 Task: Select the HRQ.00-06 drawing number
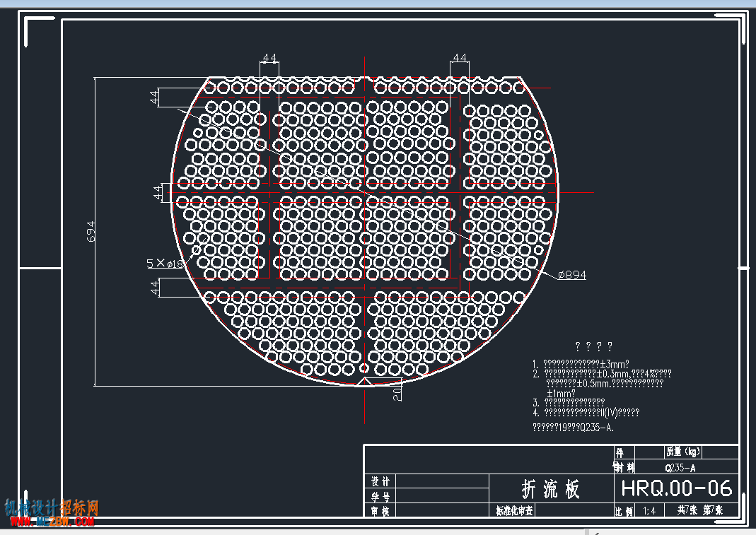click(x=676, y=488)
